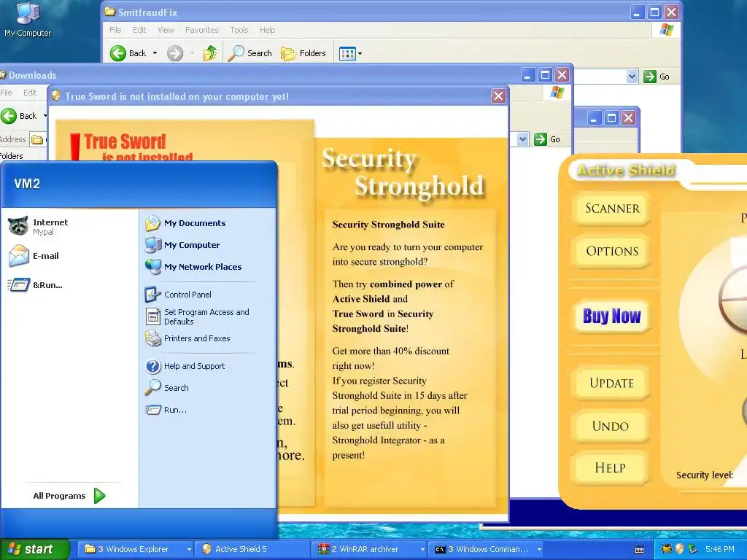The width and height of the screenshot is (747, 560).
Task: Click Back arrow icon in SmitfraudFix window
Action: pyautogui.click(x=118, y=53)
